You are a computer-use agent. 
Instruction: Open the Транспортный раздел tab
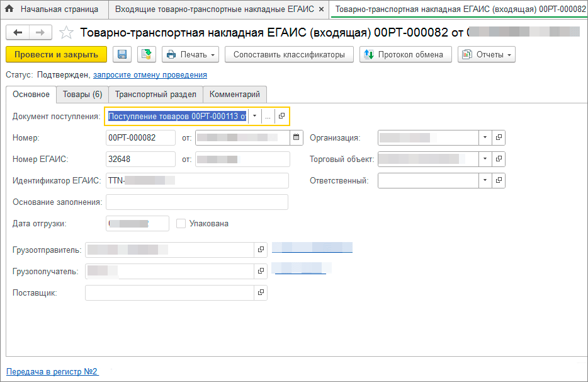tap(155, 95)
